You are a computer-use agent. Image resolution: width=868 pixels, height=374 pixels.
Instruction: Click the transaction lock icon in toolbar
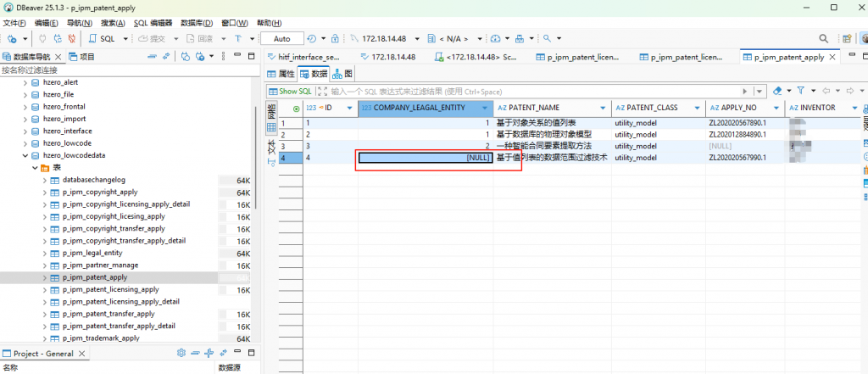click(x=336, y=38)
